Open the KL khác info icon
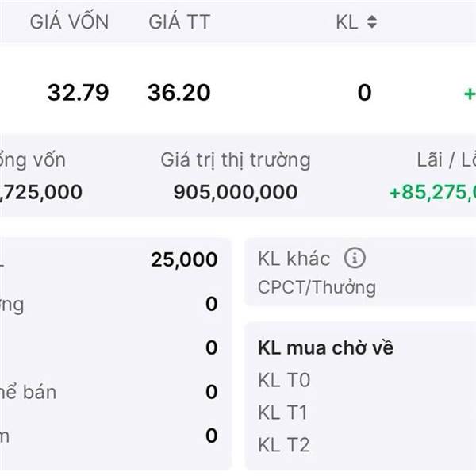This screenshot has width=476, height=476. (x=355, y=258)
